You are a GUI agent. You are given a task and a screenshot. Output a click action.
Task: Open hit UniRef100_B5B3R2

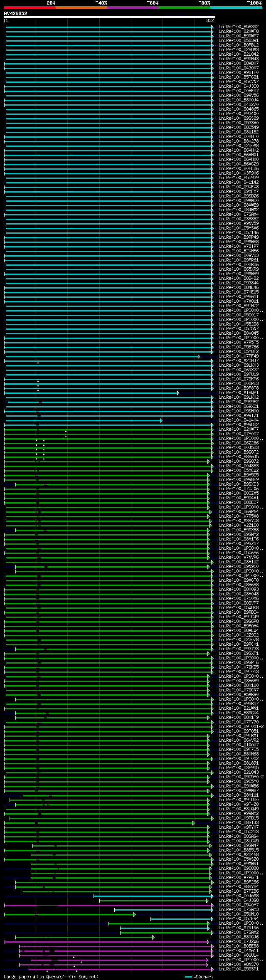pos(239,27)
